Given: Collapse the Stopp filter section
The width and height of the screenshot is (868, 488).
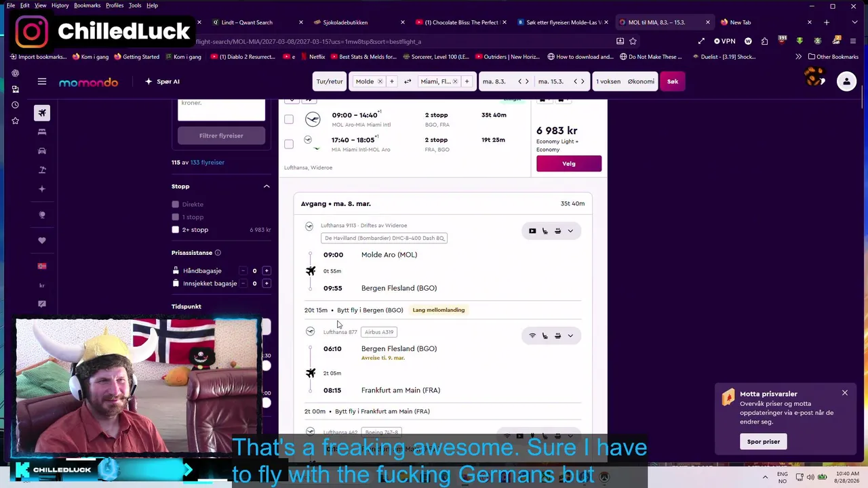Looking at the screenshot, I should (267, 186).
